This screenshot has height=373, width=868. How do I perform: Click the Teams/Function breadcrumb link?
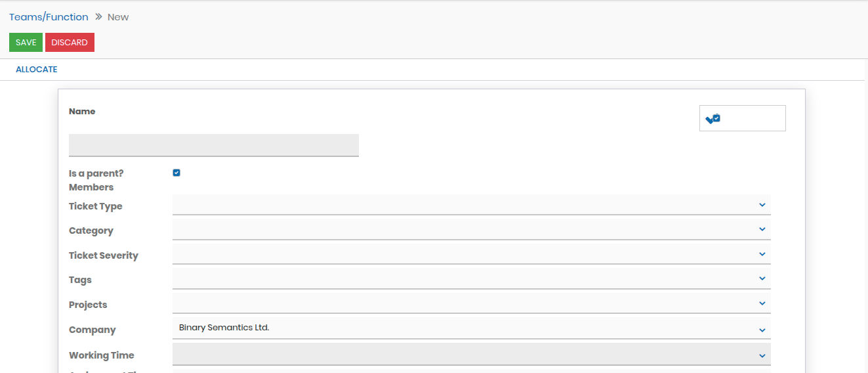click(49, 17)
